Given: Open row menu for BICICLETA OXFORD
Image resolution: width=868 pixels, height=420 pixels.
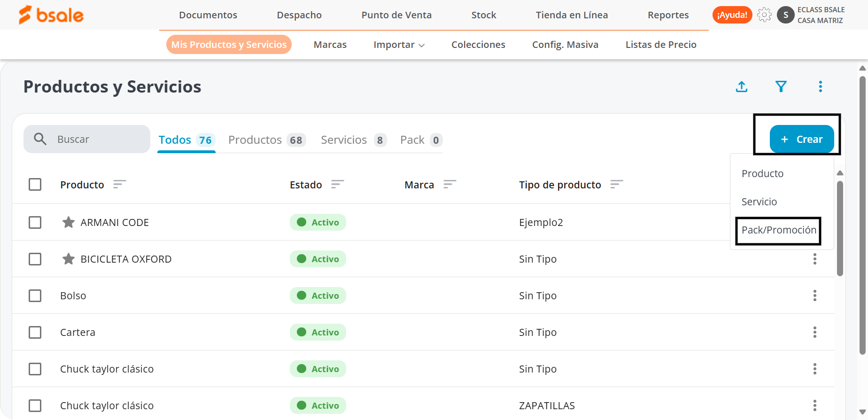Looking at the screenshot, I should pyautogui.click(x=815, y=259).
